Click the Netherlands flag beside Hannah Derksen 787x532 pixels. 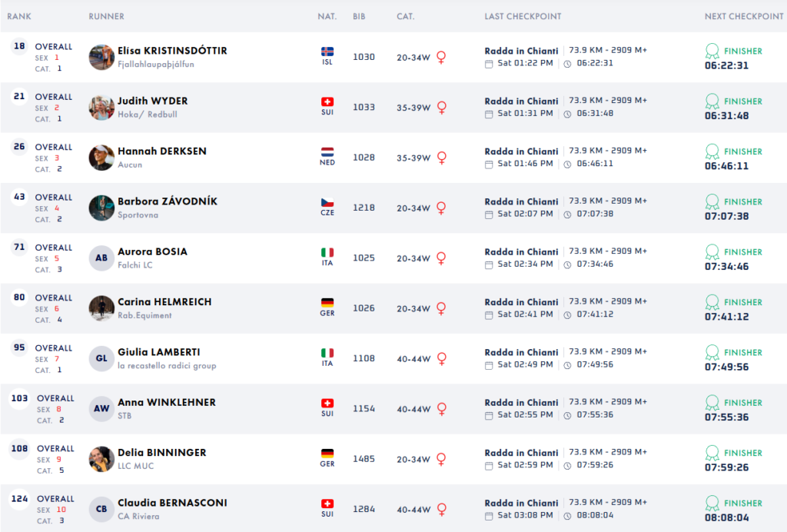pyautogui.click(x=327, y=152)
